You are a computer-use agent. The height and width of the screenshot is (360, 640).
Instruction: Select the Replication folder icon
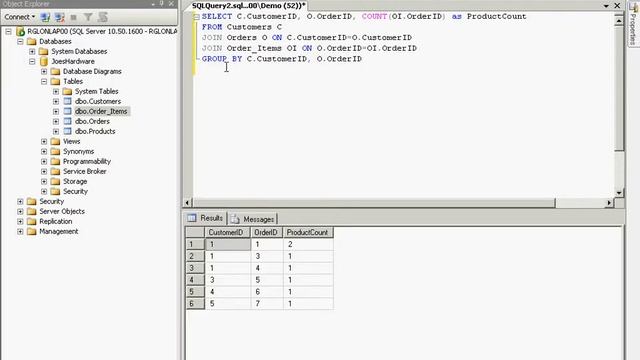(x=31, y=222)
